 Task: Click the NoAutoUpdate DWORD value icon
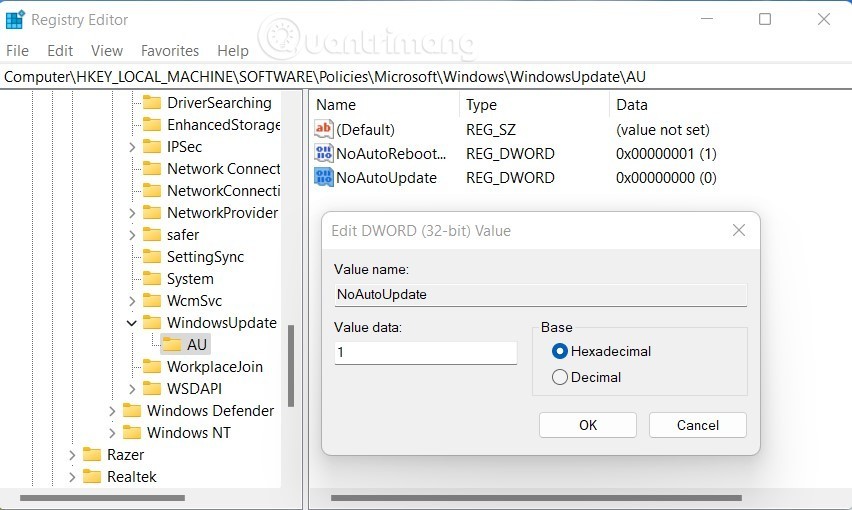324,178
